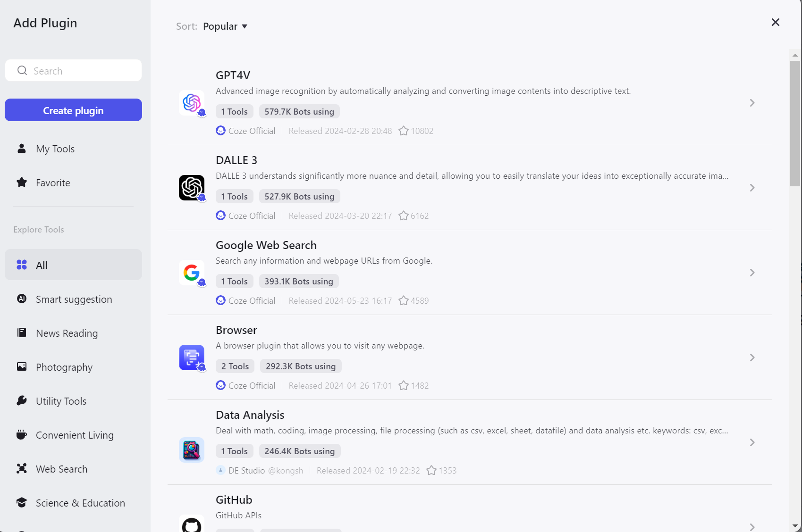Image resolution: width=802 pixels, height=532 pixels.
Task: Click the DALLE 3 plugin logo
Action: [x=192, y=188]
